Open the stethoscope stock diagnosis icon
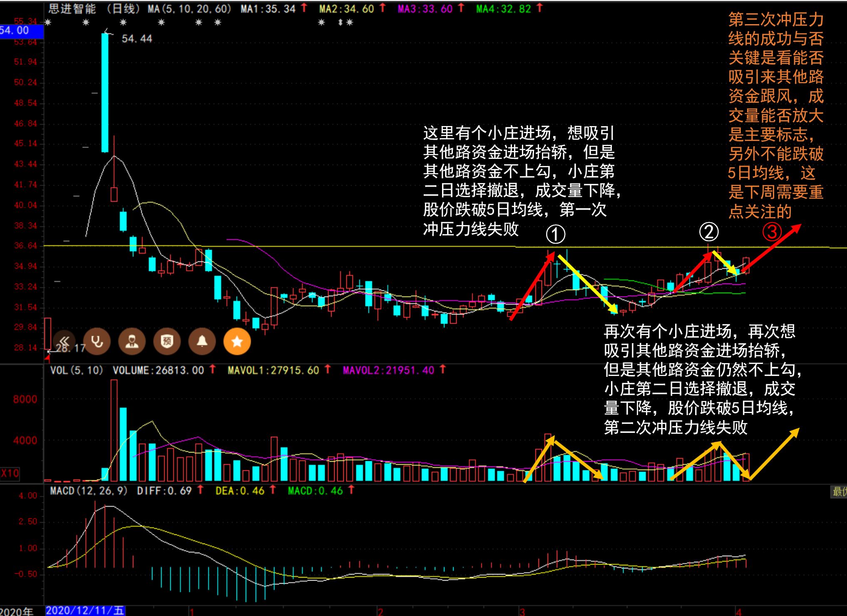 point(97,341)
